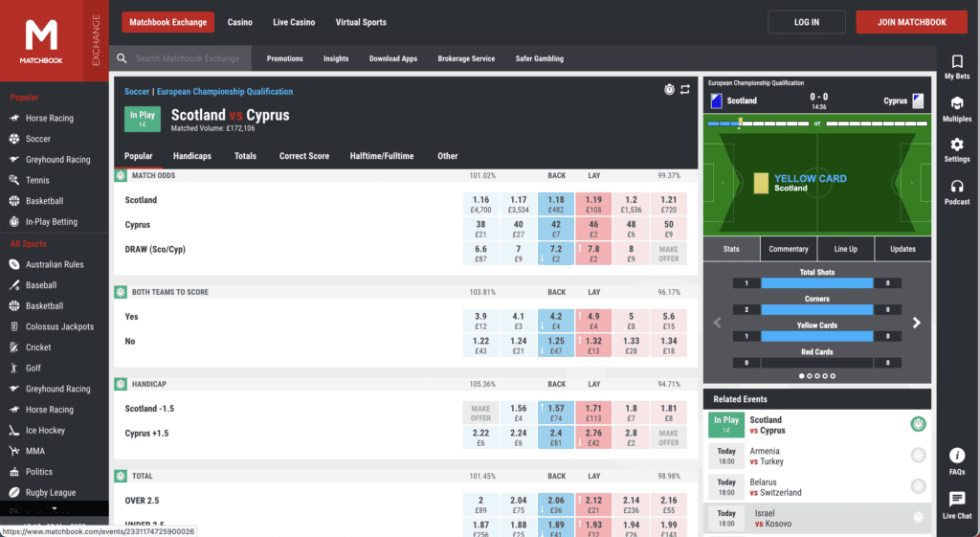Open the Other markets tab

click(x=448, y=156)
